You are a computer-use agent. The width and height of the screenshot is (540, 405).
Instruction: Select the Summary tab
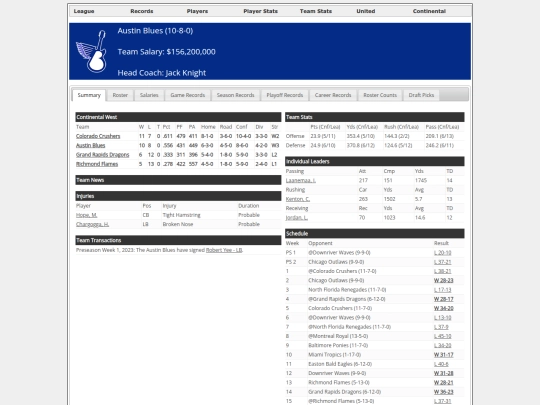[89, 95]
